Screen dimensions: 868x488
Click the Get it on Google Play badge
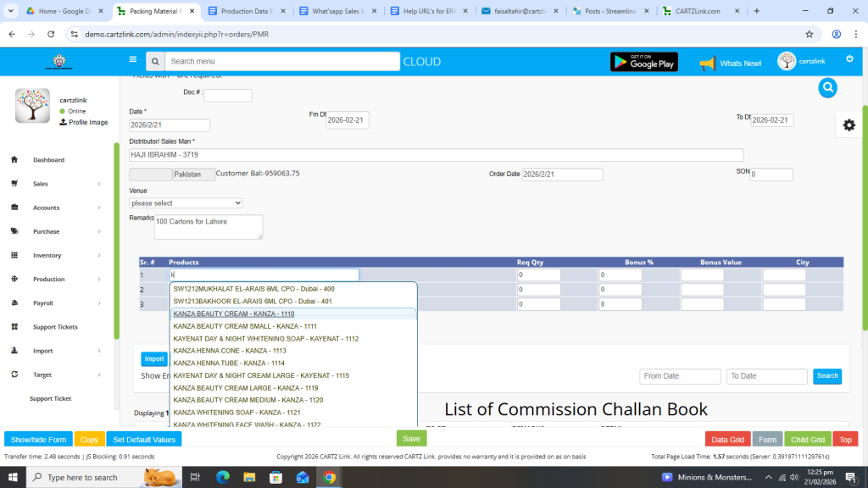pyautogui.click(x=643, y=62)
